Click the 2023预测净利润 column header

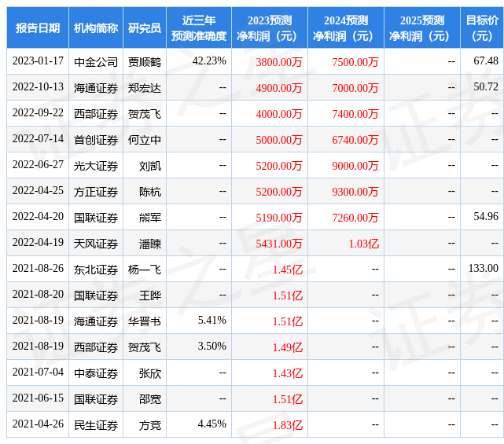270,28
